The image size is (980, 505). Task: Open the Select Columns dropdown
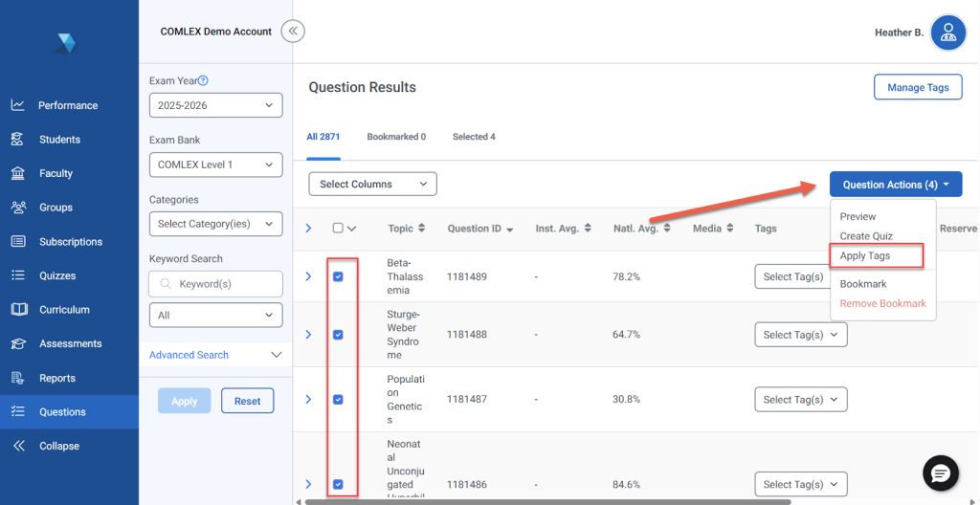(x=372, y=184)
